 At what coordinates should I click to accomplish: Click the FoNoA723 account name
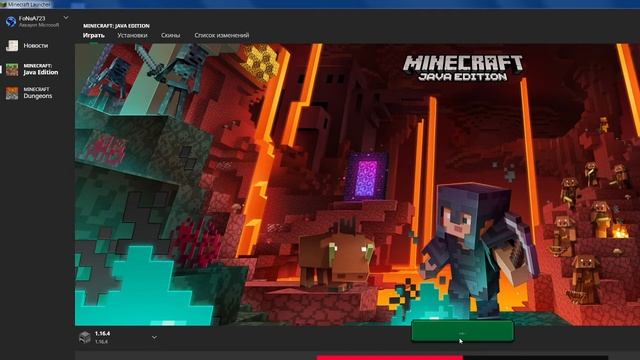[x=32, y=18]
